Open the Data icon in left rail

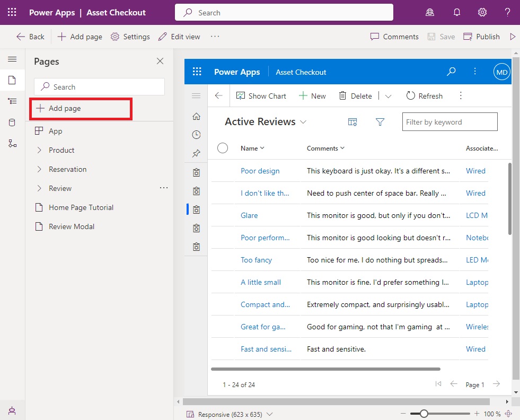pos(12,122)
